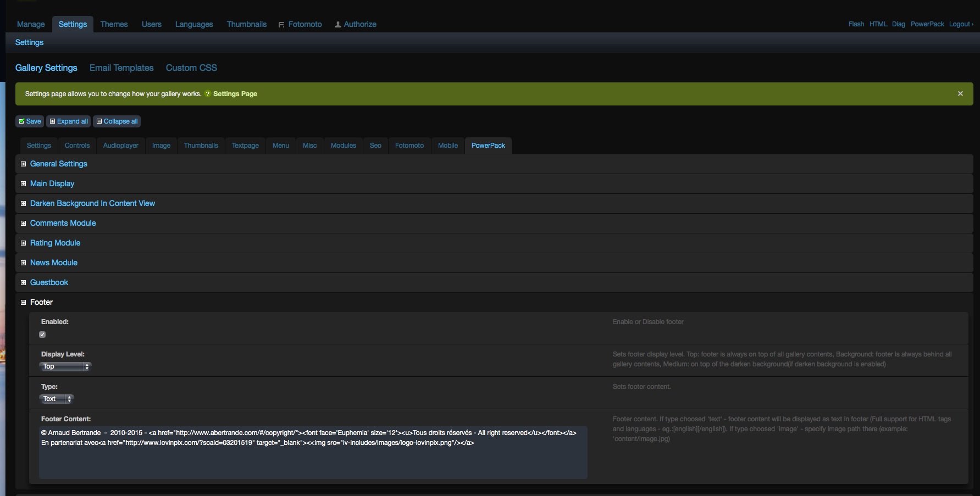Select the Image tab
The image size is (980, 496).
point(161,146)
